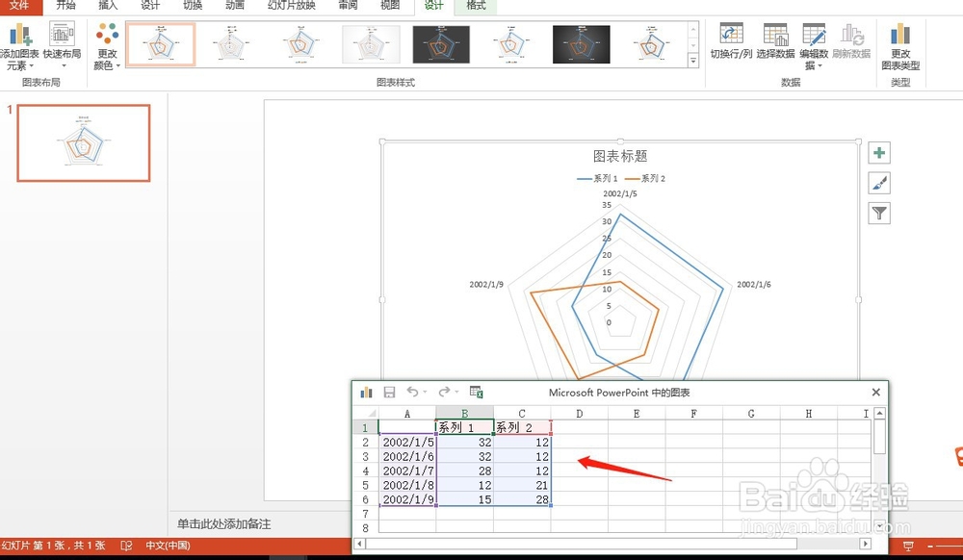Click slideshow view icon in status bar

tap(908, 546)
